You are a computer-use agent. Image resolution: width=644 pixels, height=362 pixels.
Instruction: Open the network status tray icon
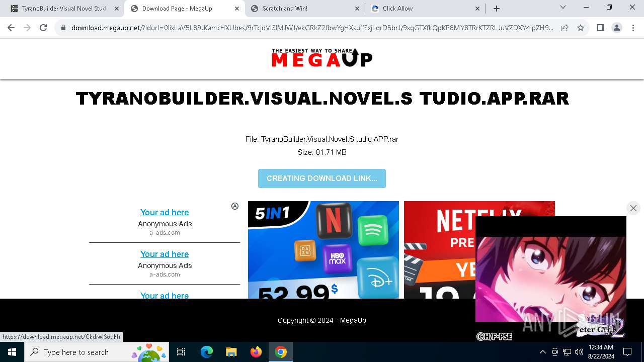pyautogui.click(x=567, y=352)
